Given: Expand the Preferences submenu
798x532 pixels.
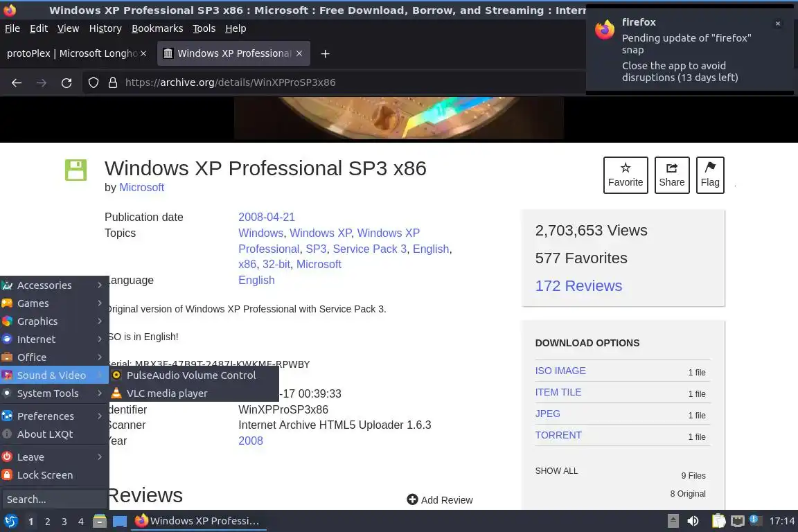Looking at the screenshot, I should [55, 416].
